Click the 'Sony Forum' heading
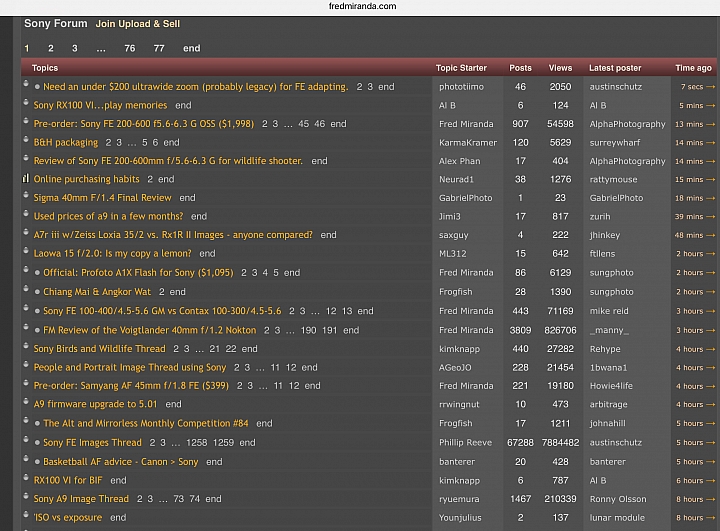Screen dimensions: 720x531 56,23
